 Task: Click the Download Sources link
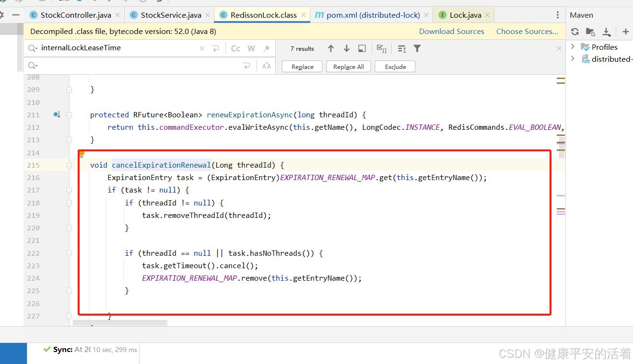tap(452, 32)
